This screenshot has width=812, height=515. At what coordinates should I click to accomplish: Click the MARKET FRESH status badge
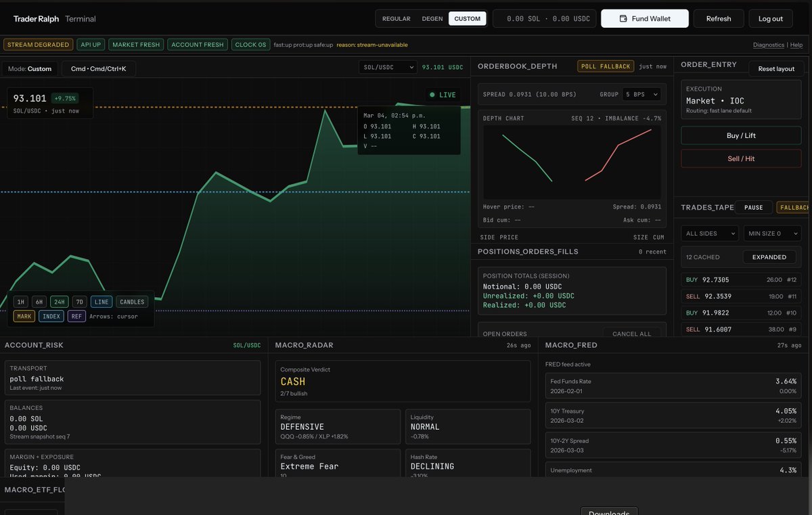[x=136, y=45]
